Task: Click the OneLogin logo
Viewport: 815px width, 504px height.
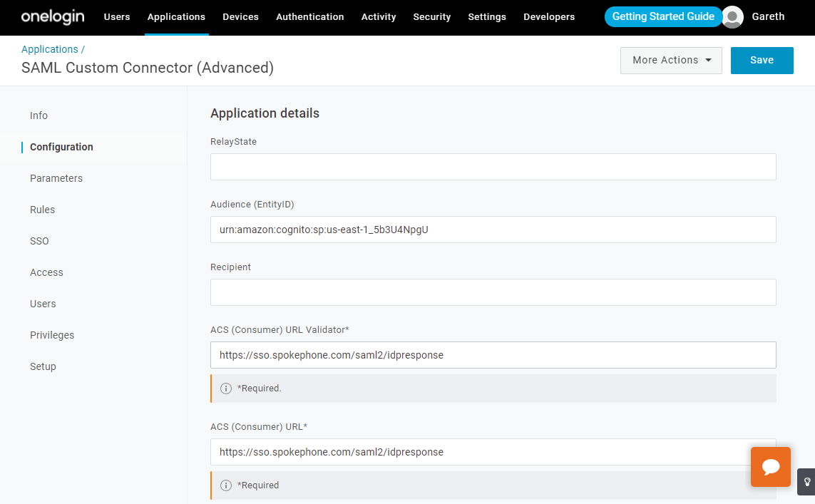Action: pos(53,16)
